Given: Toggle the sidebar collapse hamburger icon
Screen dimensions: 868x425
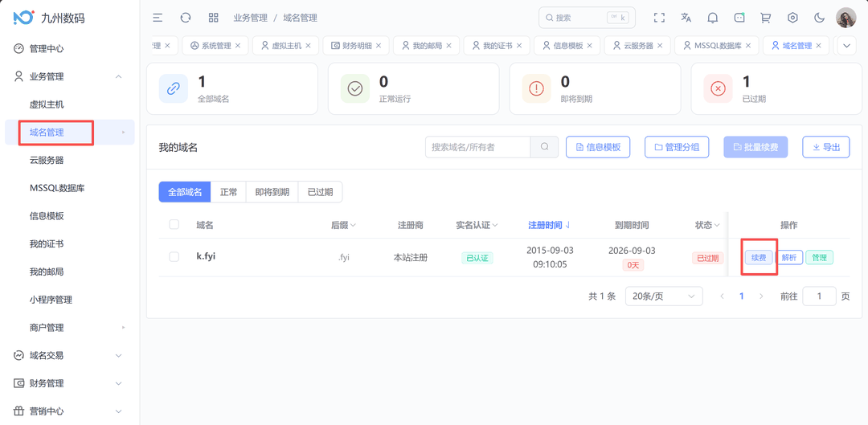Looking at the screenshot, I should pos(158,18).
